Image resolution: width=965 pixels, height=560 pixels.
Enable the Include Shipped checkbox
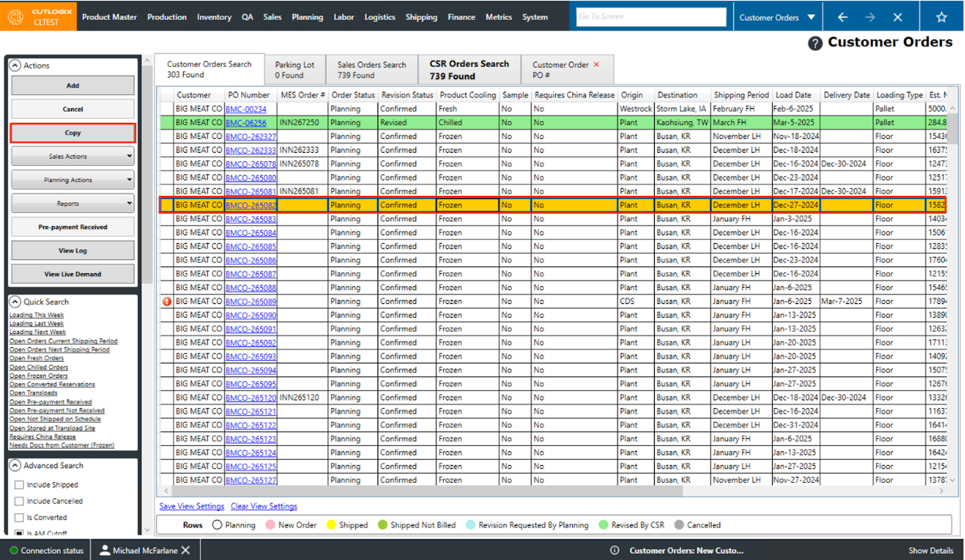click(x=19, y=485)
